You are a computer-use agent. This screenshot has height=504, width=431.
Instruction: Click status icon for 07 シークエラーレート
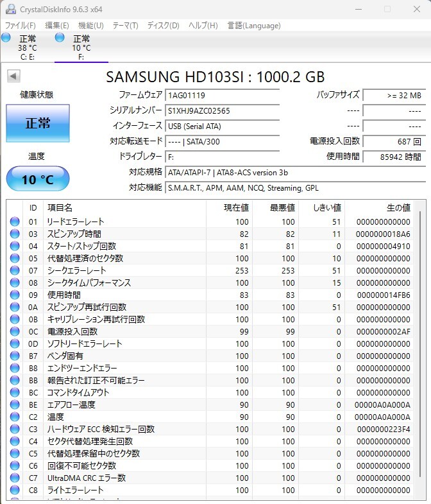point(15,270)
